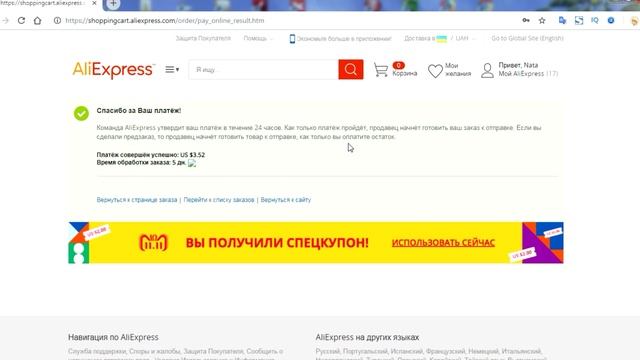Click the user account profile icon
The height and width of the screenshot is (360, 640).
[x=487, y=70]
